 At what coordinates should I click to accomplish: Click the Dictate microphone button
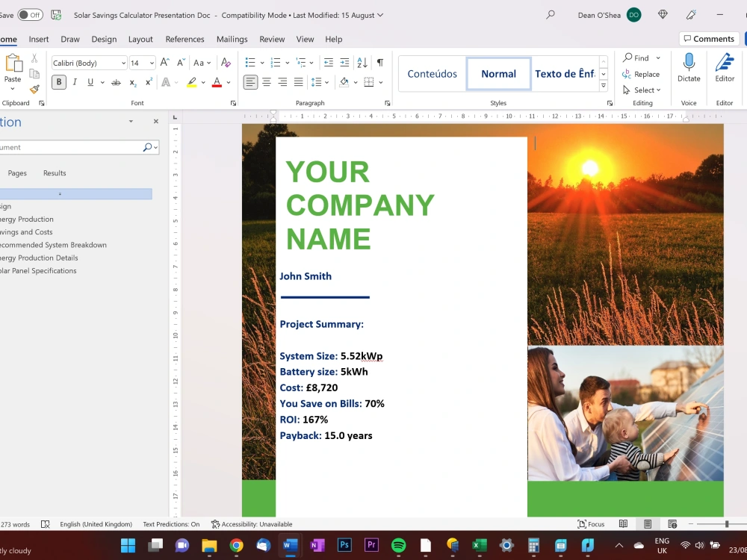[x=689, y=68]
